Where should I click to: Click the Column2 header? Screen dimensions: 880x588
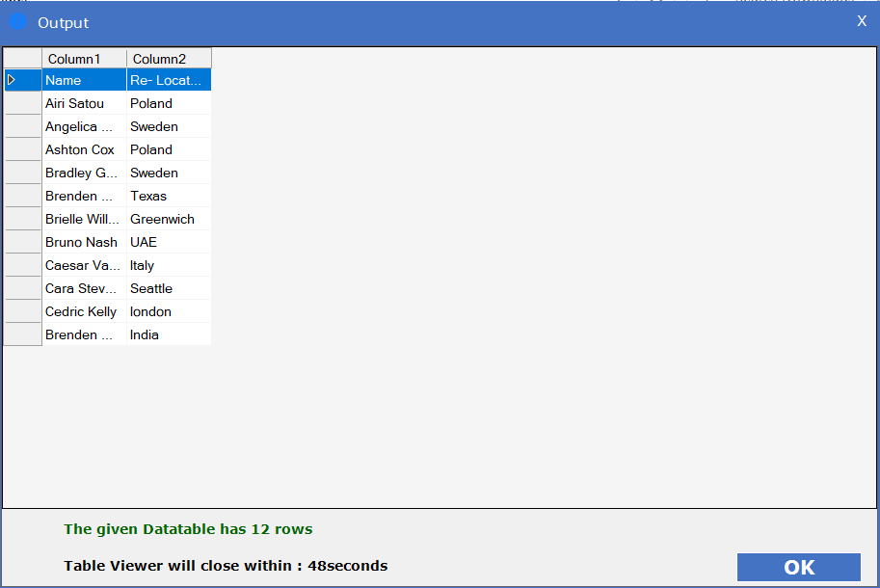169,59
